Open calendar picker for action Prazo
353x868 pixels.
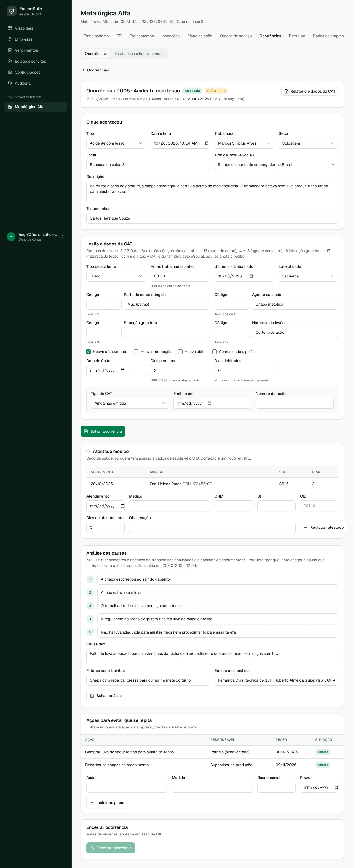pos(336,787)
